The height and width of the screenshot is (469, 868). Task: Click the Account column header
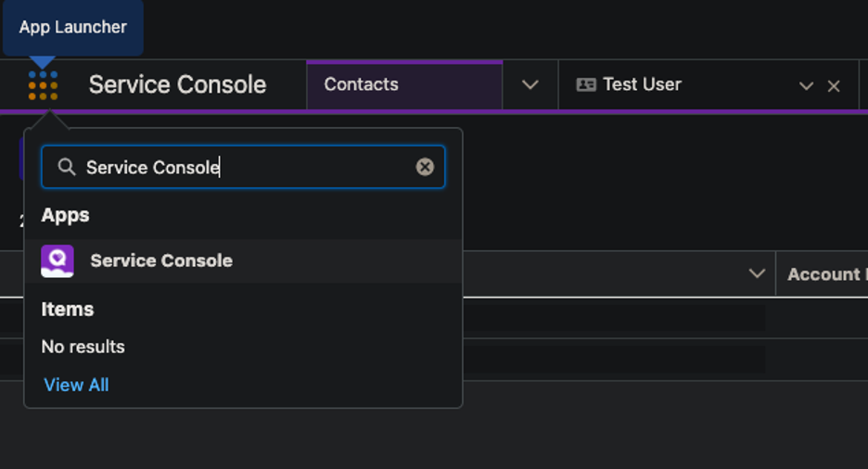click(823, 274)
